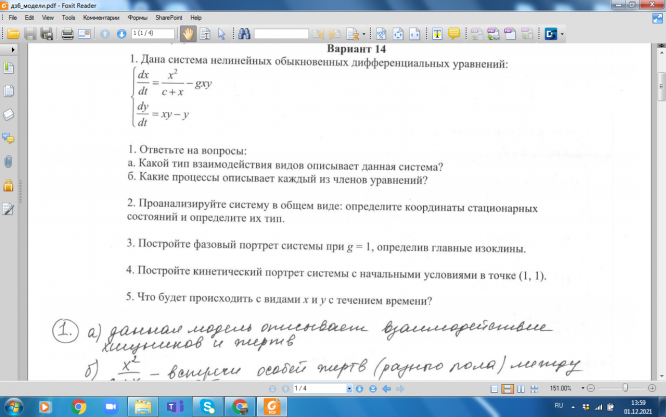This screenshot has width=666, height=417.
Task: Switch to Continuous page layout
Action: pos(508,389)
